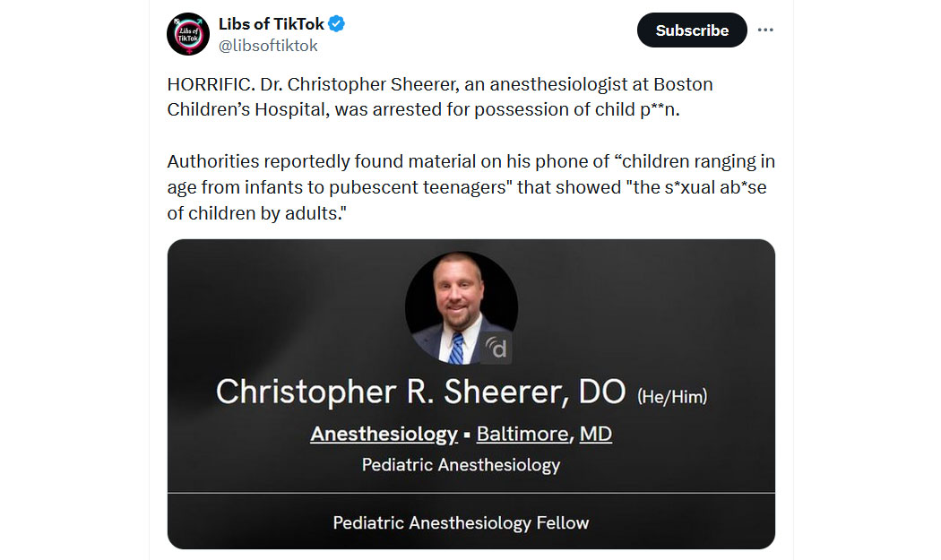Click the divider line above Fellow title
The height and width of the screenshot is (560, 941).
coord(471,494)
